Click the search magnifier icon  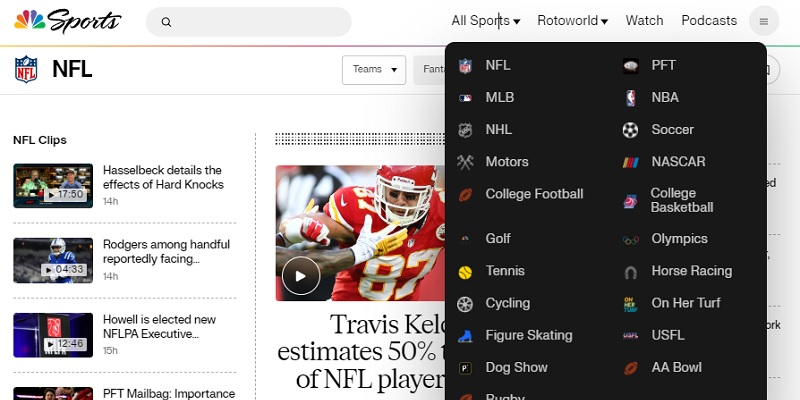click(166, 22)
